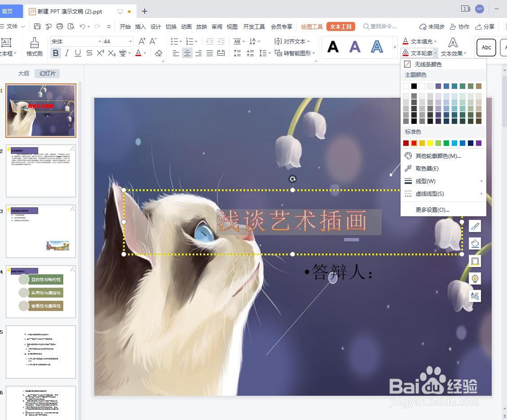
Task: Click the floating text layout icon
Action: tap(475, 296)
